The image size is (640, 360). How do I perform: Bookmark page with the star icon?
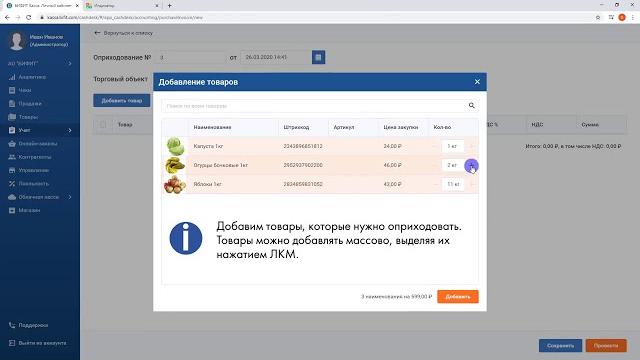tap(598, 18)
